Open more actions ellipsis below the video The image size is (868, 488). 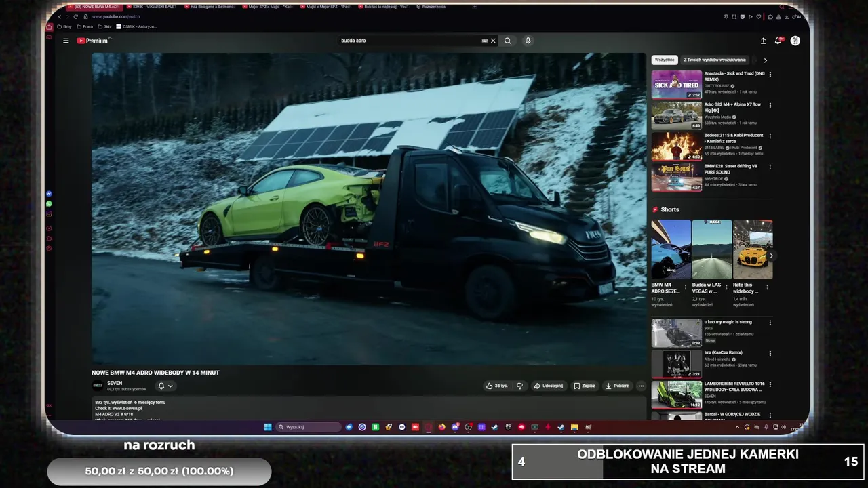point(641,386)
